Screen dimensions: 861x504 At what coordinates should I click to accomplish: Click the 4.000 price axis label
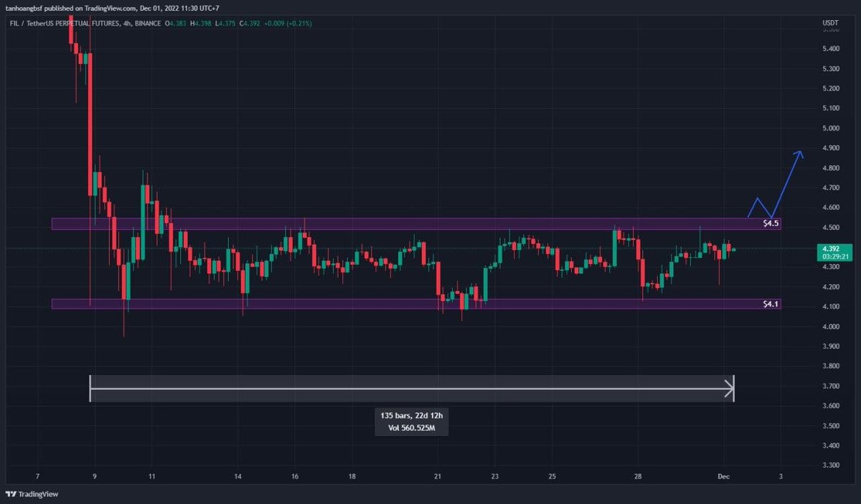click(x=831, y=327)
